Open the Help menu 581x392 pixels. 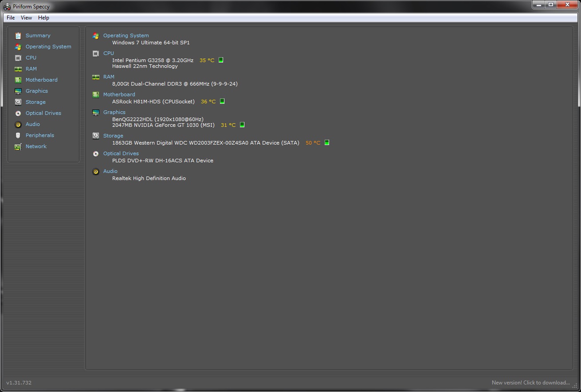click(x=43, y=18)
